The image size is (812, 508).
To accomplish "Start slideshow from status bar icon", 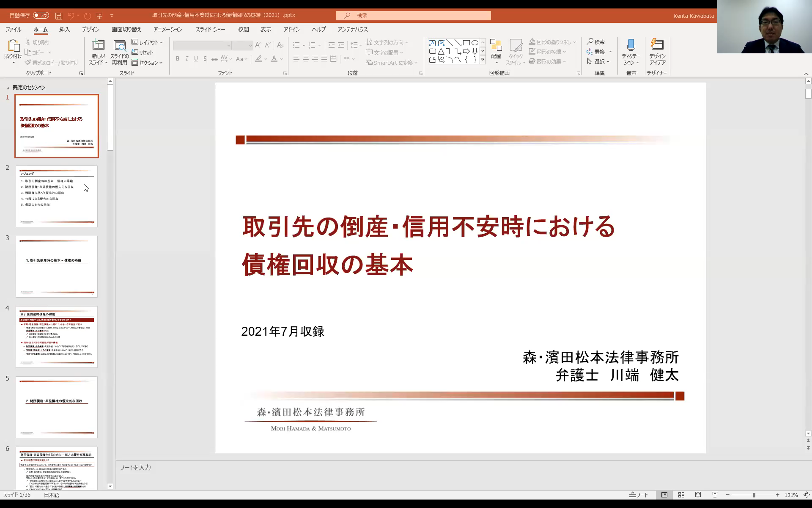I will (x=715, y=495).
